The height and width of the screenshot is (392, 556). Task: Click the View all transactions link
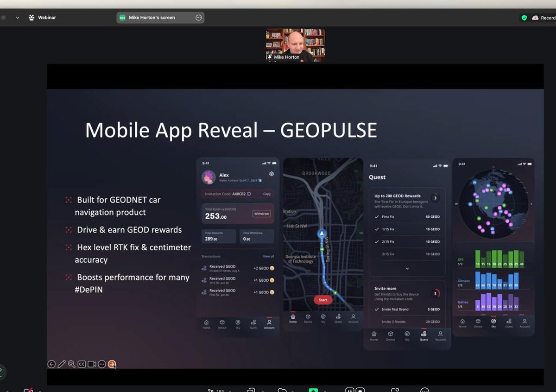(268, 256)
